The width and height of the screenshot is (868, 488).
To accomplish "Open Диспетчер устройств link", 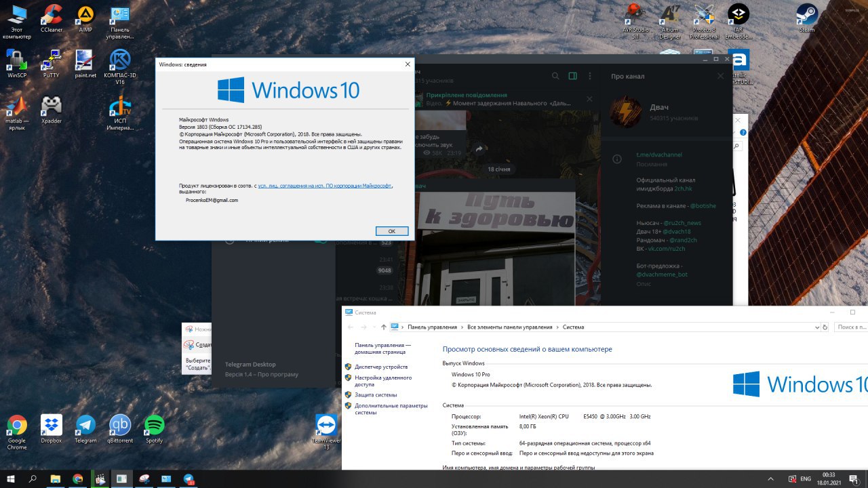I will coord(381,367).
